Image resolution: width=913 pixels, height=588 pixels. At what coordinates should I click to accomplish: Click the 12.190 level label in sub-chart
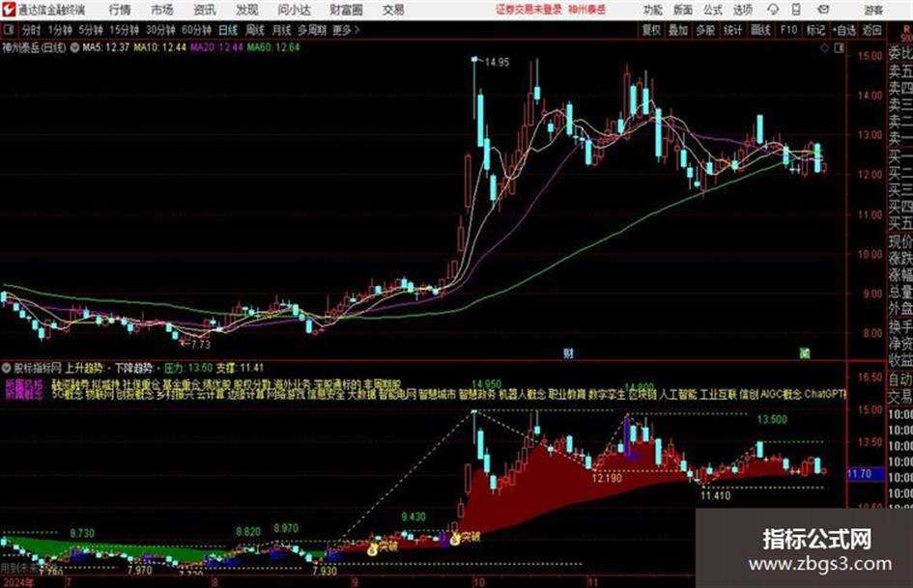[x=607, y=478]
